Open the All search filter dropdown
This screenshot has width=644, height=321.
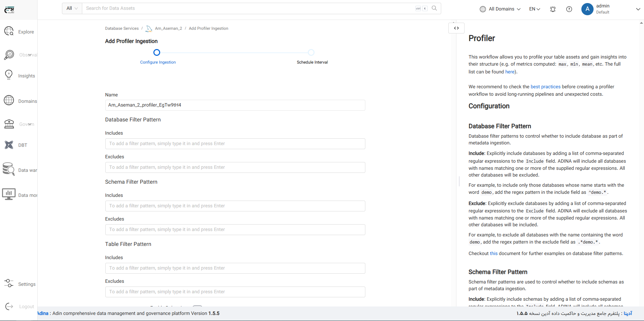(72, 8)
